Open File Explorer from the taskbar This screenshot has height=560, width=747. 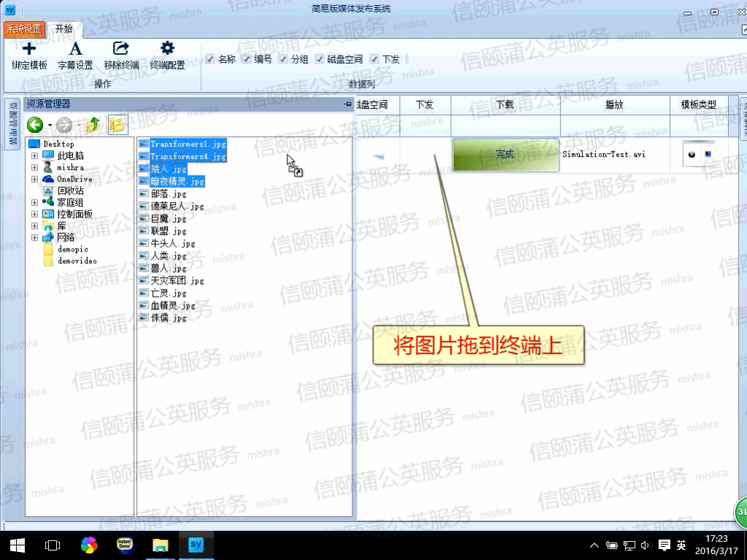point(160,545)
